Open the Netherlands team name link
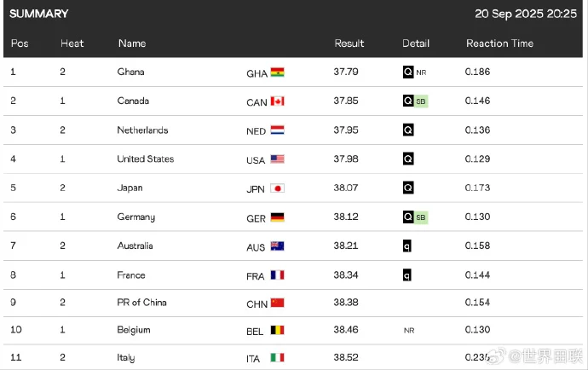The height and width of the screenshot is (370, 588). point(142,130)
